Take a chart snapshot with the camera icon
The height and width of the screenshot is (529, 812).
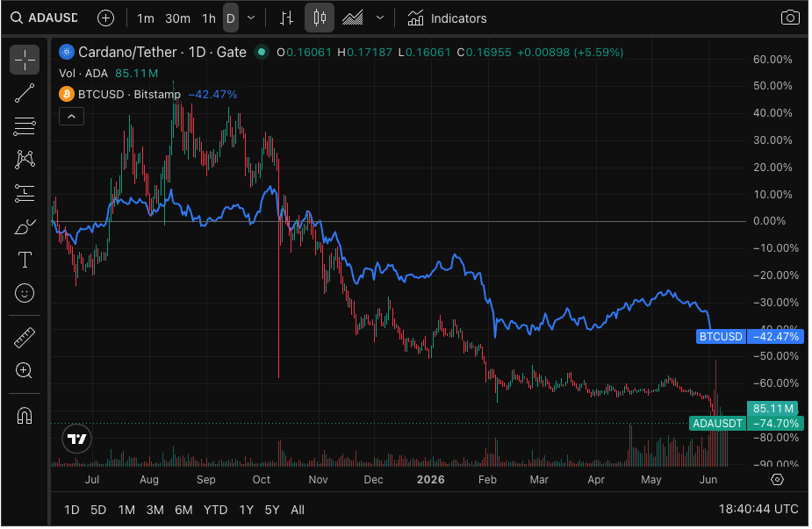click(x=790, y=18)
